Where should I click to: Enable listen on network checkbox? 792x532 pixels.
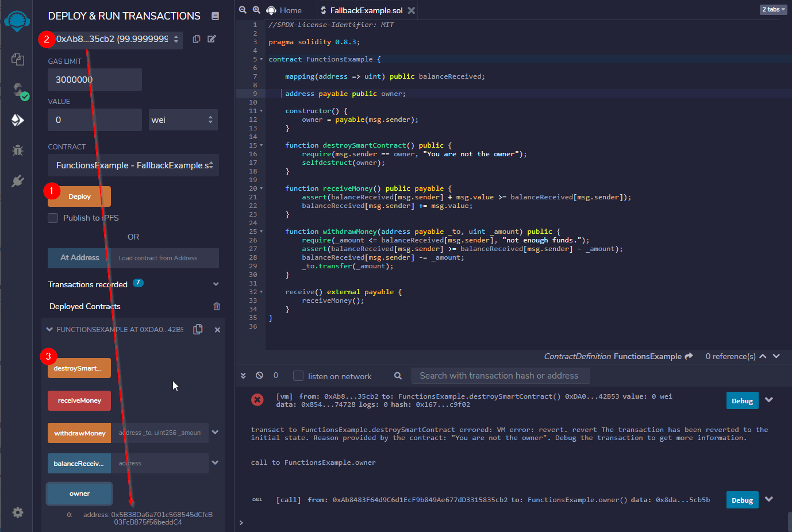pyautogui.click(x=298, y=376)
